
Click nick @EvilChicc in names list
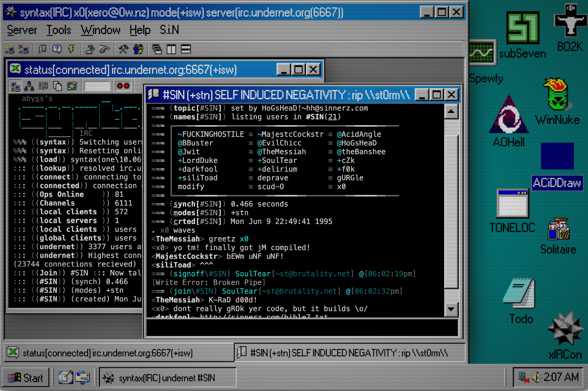click(279, 143)
